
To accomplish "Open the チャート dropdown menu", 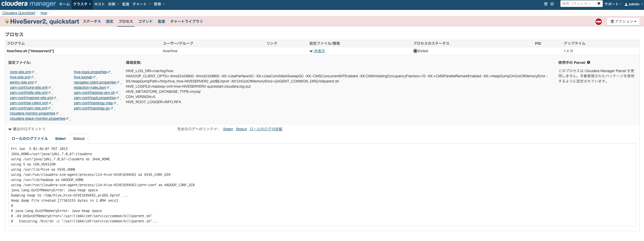I will coord(141,4).
